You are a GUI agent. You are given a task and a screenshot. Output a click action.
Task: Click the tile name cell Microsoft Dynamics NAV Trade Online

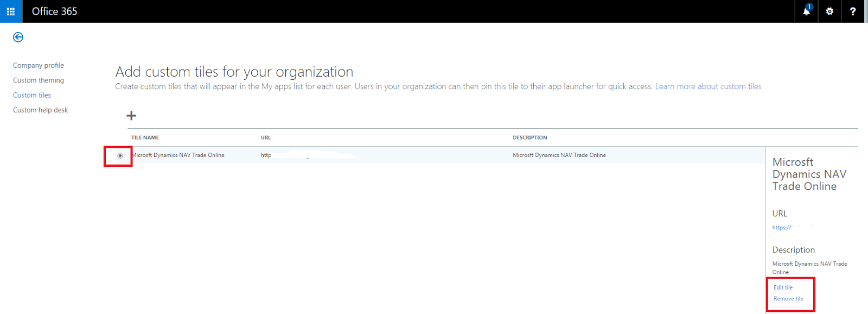pyautogui.click(x=178, y=155)
